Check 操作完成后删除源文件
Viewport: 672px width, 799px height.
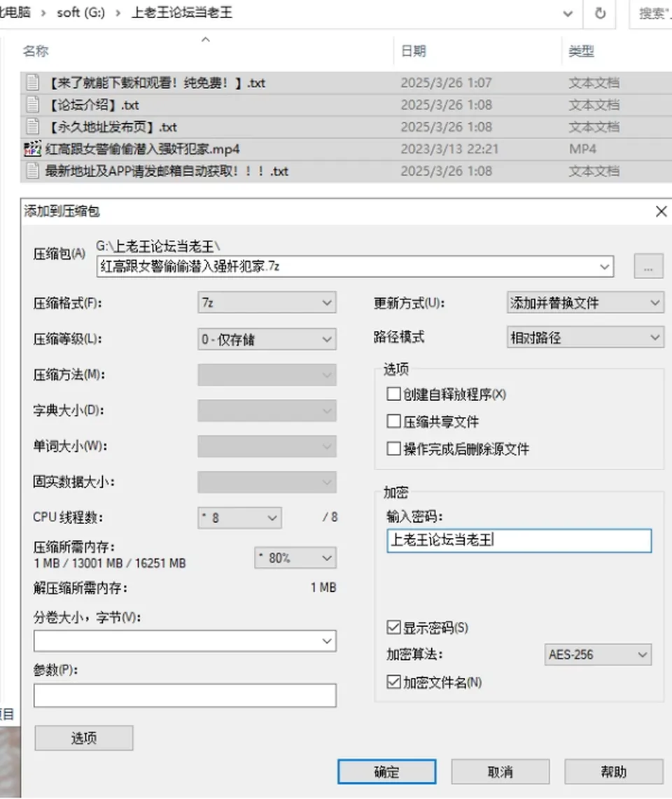[393, 449]
